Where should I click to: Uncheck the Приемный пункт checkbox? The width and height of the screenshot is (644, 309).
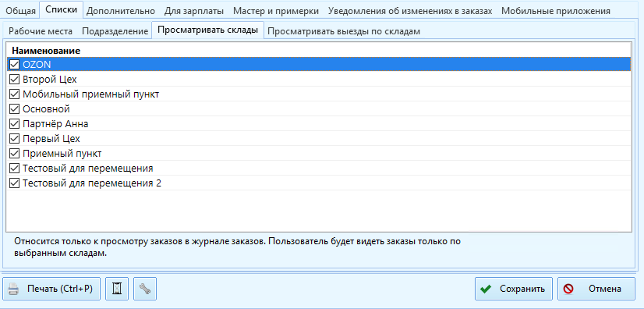[14, 153]
